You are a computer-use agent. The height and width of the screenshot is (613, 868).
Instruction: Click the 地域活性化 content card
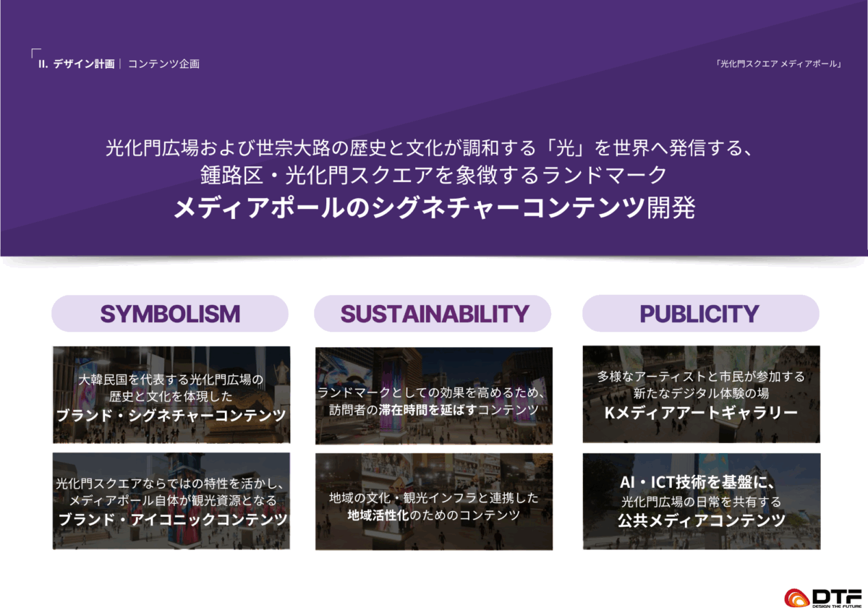[x=434, y=502]
